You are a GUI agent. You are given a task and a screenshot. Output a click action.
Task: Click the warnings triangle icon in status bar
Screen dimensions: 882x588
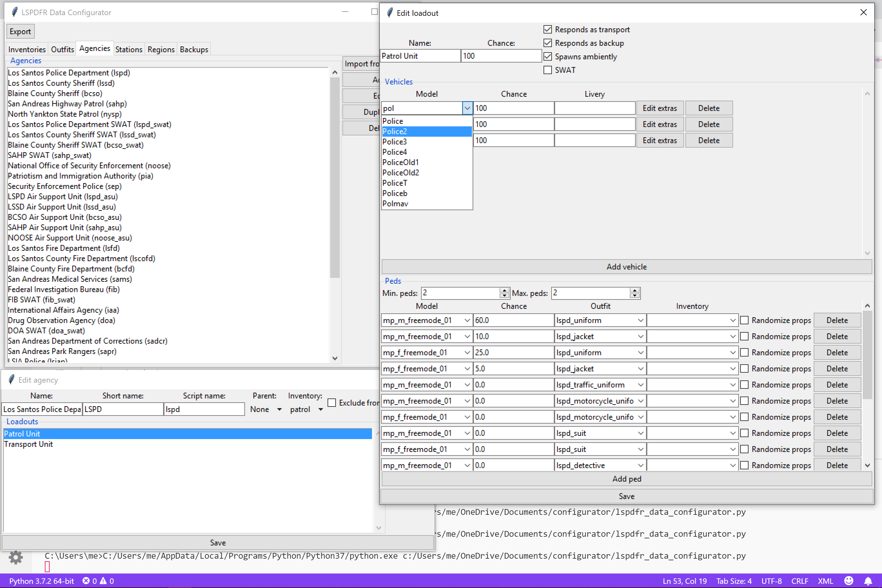pyautogui.click(x=103, y=581)
